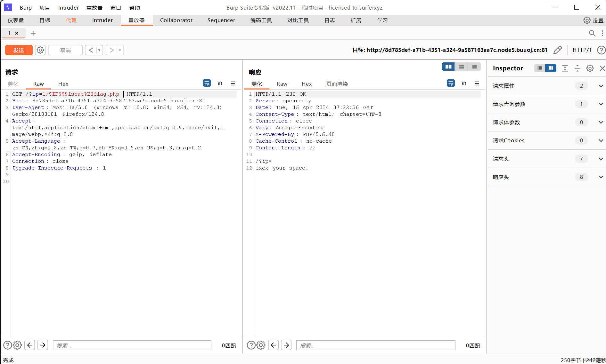Click the 取消 cancel button
The width and height of the screenshot is (606, 364).
pos(65,50)
